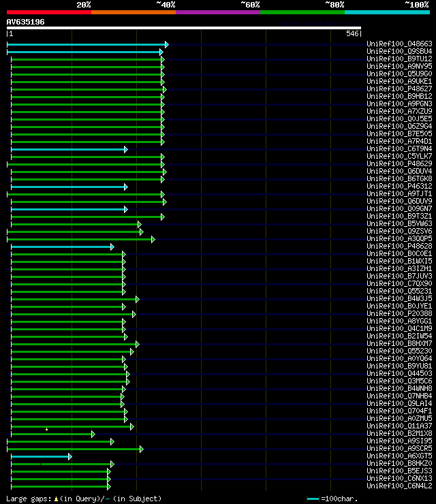The height and width of the screenshot is (504, 436).
Task: Click the purple ~60% legend color segment
Action: click(x=218, y=12)
